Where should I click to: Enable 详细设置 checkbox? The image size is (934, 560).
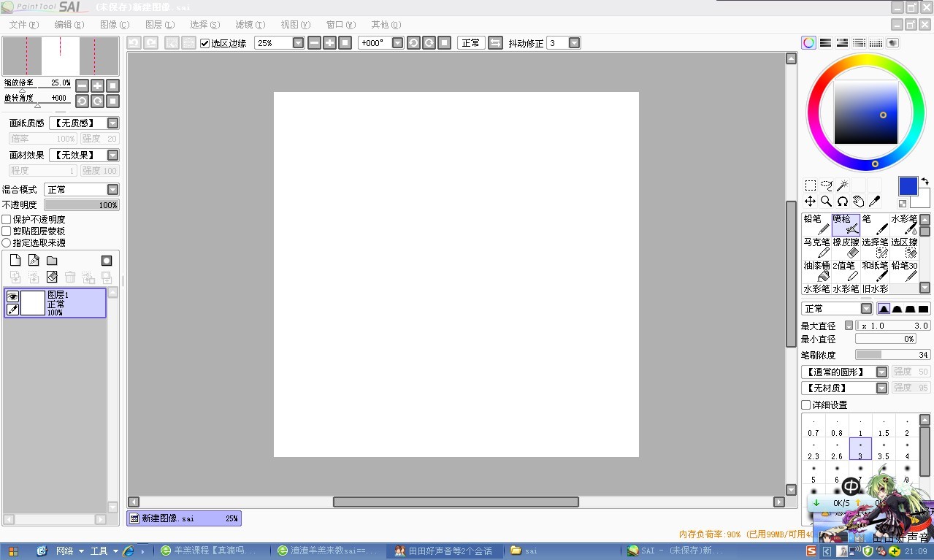[x=806, y=404]
